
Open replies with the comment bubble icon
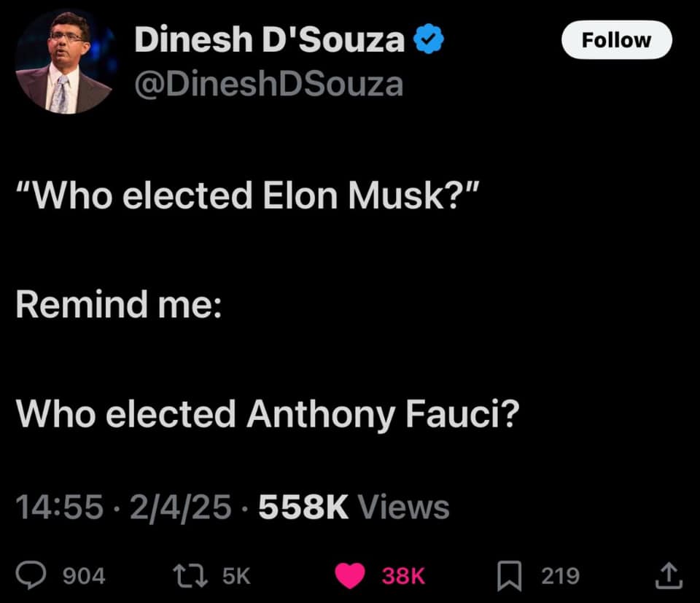point(31,576)
